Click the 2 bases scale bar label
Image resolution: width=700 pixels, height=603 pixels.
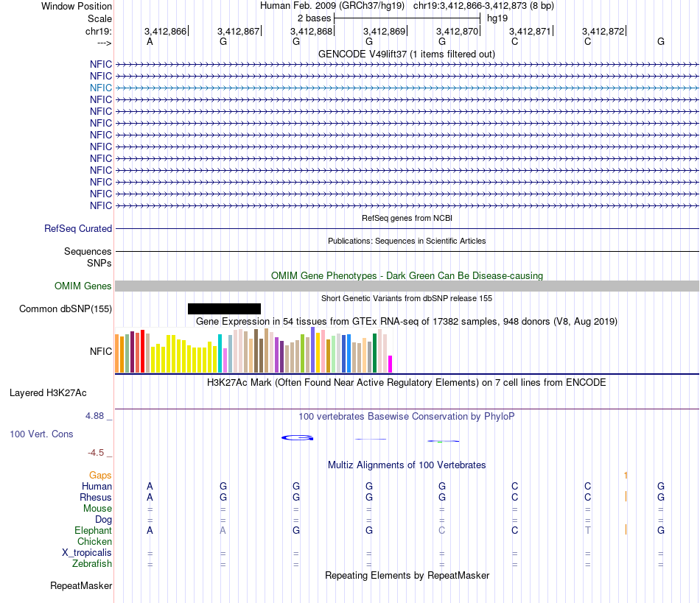315,18
